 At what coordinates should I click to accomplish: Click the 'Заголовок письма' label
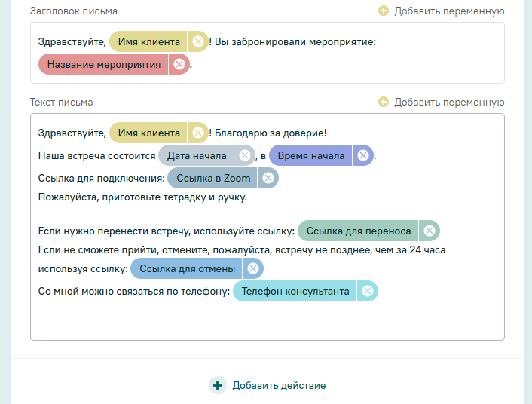74,11
